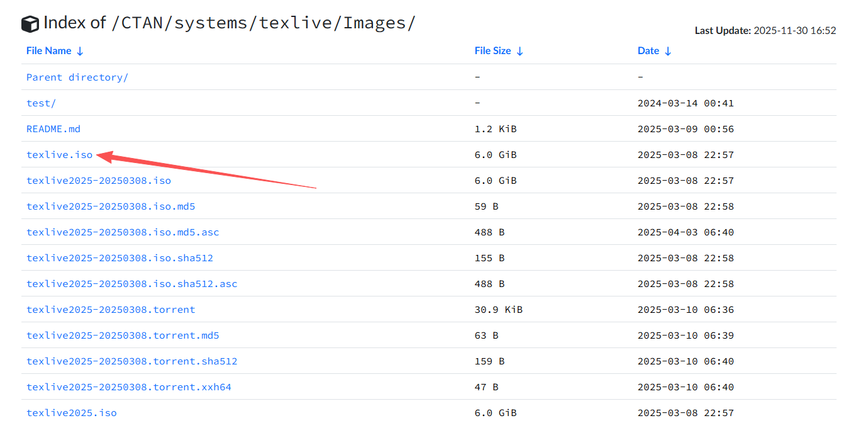
Task: Download texlive2025-20250308.torrent file
Action: point(111,310)
